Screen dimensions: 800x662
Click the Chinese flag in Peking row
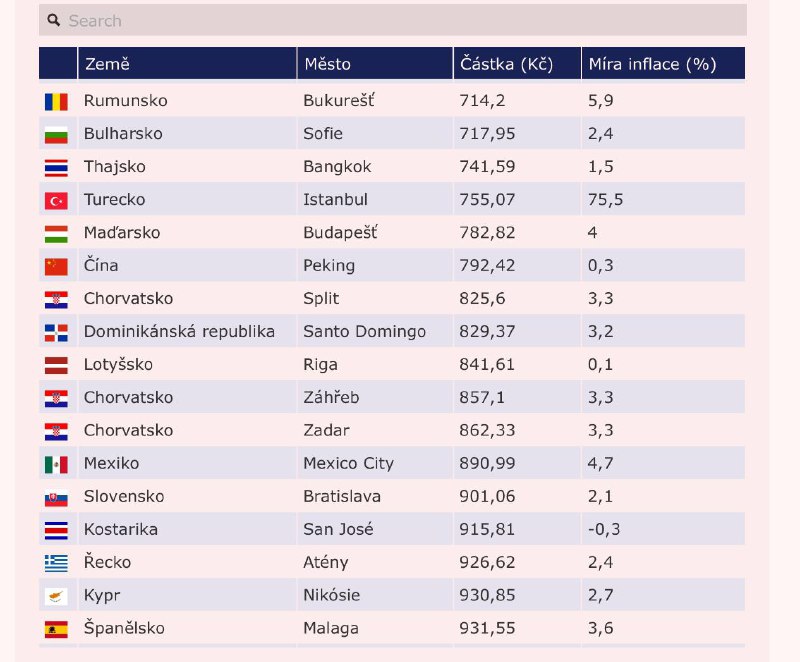56,266
